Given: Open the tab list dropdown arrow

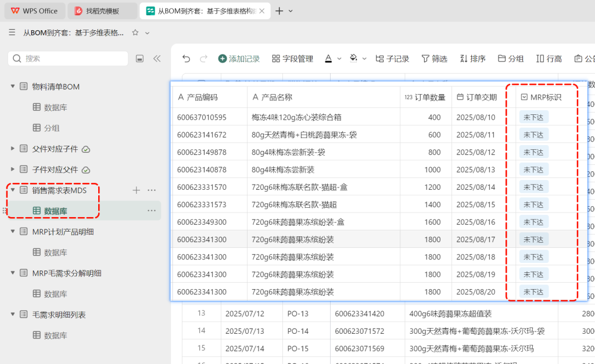Looking at the screenshot, I should 291,11.
